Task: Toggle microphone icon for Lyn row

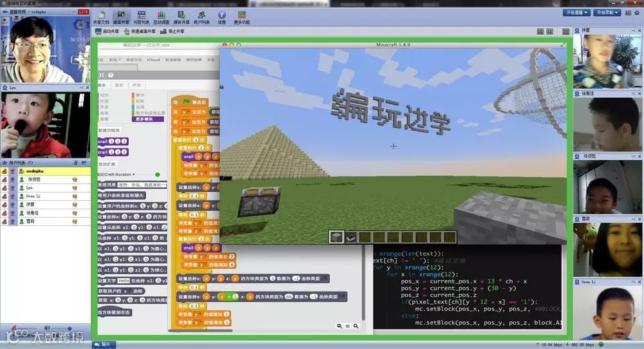Action: (5, 188)
